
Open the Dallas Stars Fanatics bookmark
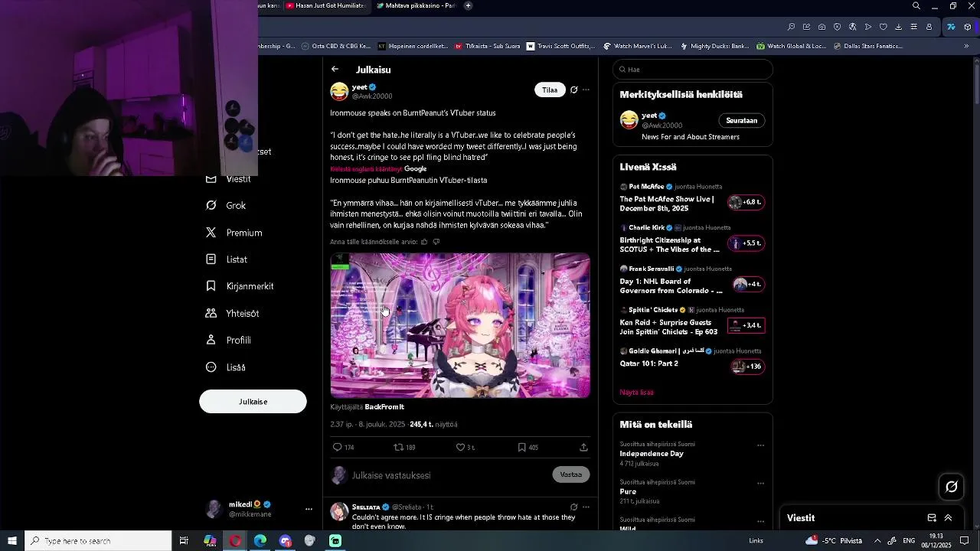coord(867,46)
